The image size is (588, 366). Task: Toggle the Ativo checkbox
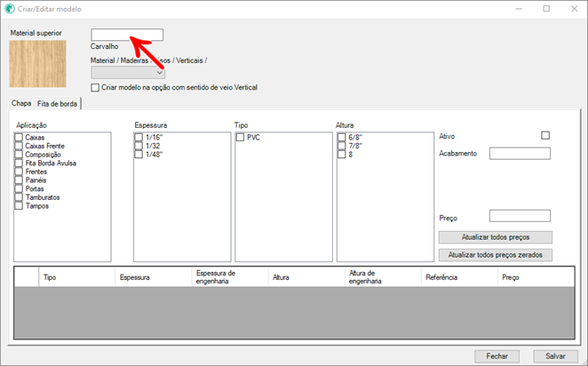coord(545,135)
